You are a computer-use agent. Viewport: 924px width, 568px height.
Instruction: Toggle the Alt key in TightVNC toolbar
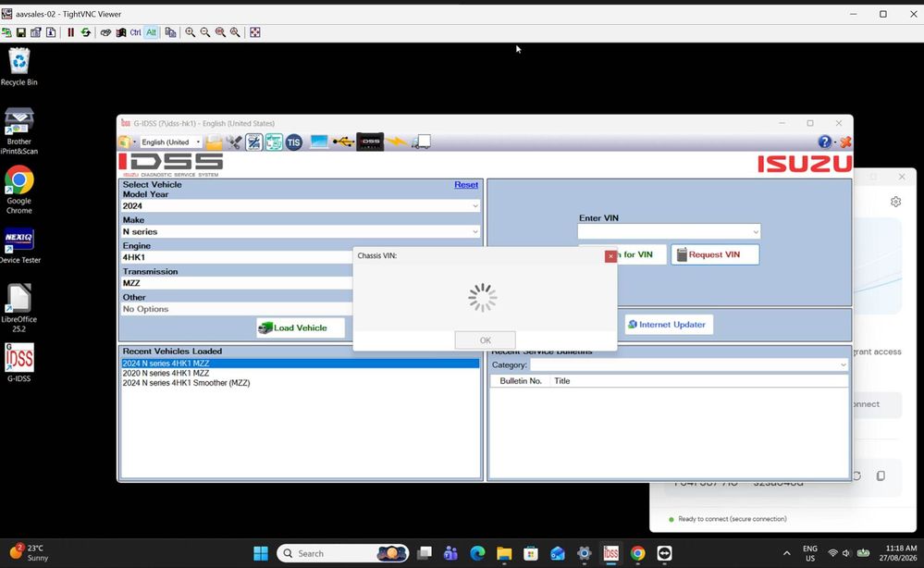pyautogui.click(x=152, y=32)
